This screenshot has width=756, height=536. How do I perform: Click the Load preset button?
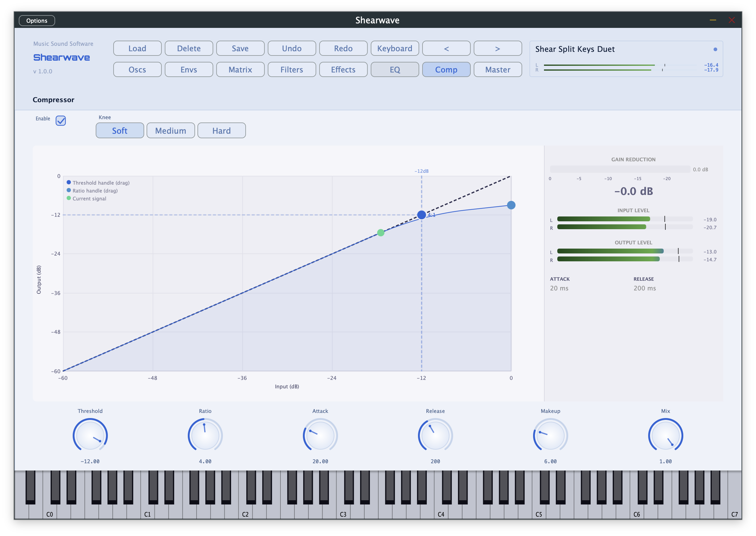[x=137, y=49]
